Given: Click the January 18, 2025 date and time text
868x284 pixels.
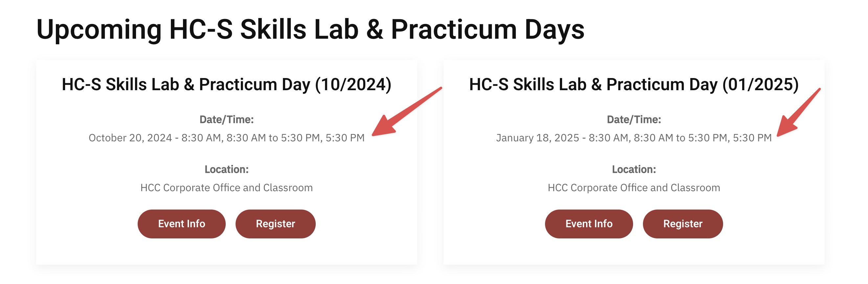Looking at the screenshot, I should 633,138.
